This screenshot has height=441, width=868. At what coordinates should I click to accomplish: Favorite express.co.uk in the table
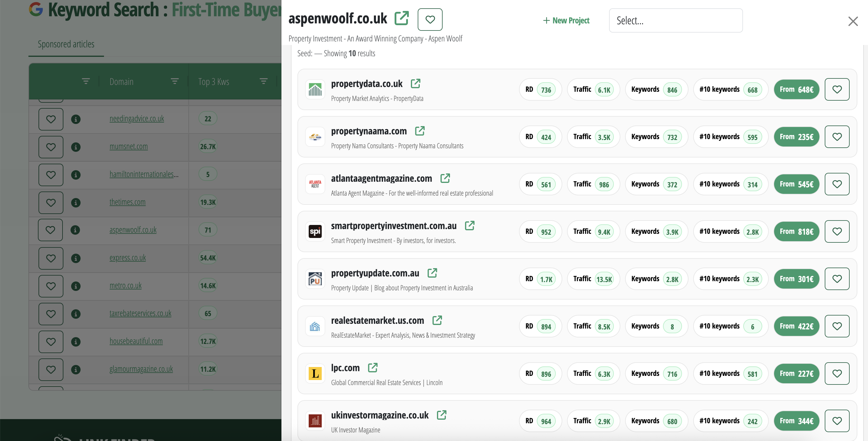point(51,258)
